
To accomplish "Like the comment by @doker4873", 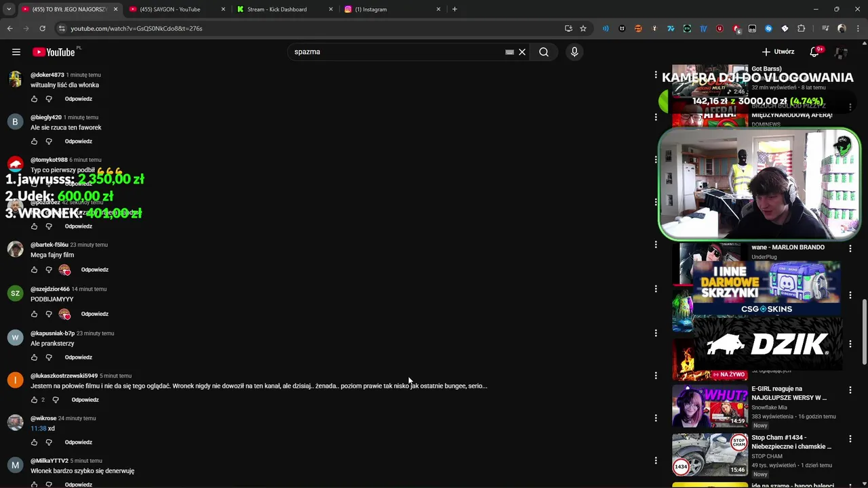I will [x=34, y=99].
